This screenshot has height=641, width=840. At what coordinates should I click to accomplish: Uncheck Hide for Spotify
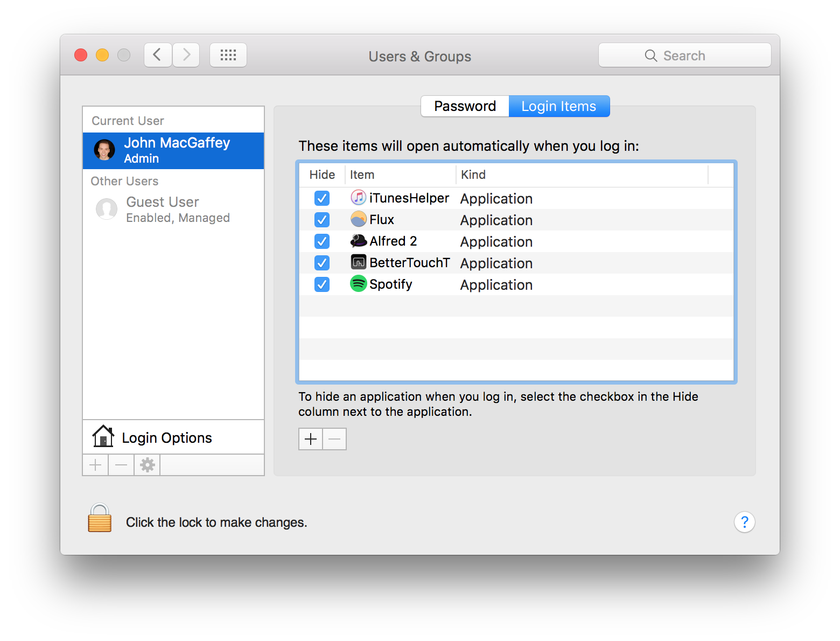(x=322, y=284)
